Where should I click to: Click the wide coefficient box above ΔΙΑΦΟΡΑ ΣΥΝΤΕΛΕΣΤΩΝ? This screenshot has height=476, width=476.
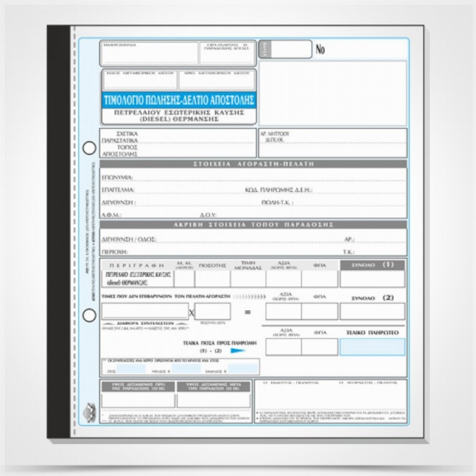coord(145,311)
